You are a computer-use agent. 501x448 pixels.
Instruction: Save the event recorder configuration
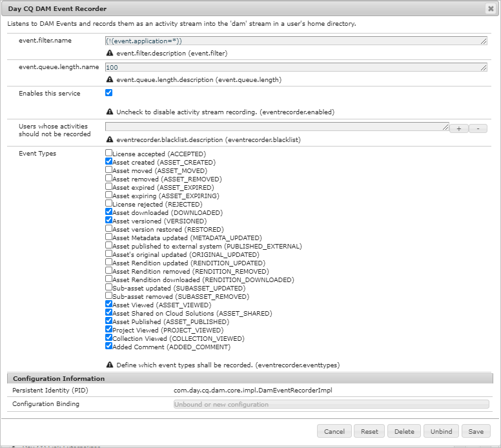click(476, 431)
